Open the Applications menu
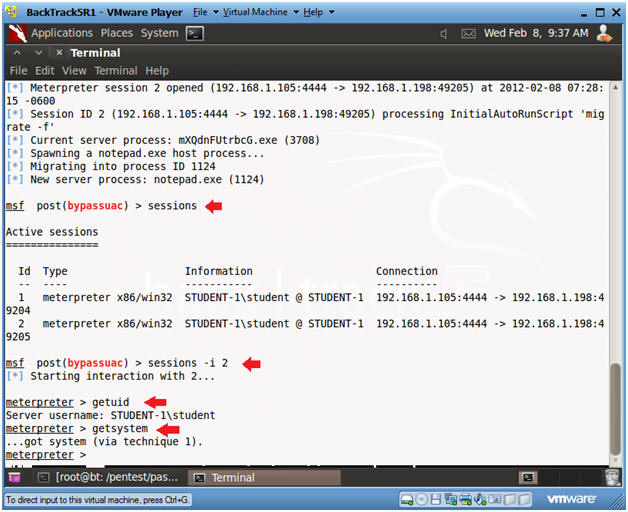 click(x=62, y=33)
